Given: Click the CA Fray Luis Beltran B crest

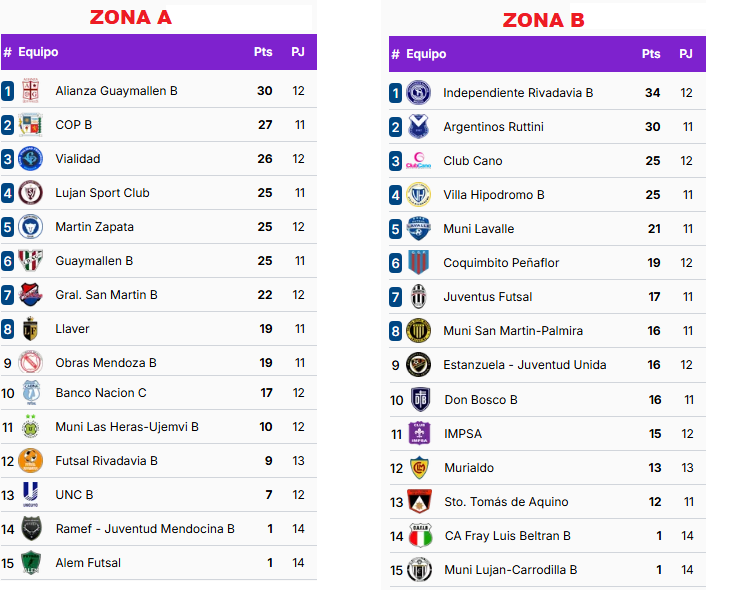Looking at the screenshot, I should 421,536.
